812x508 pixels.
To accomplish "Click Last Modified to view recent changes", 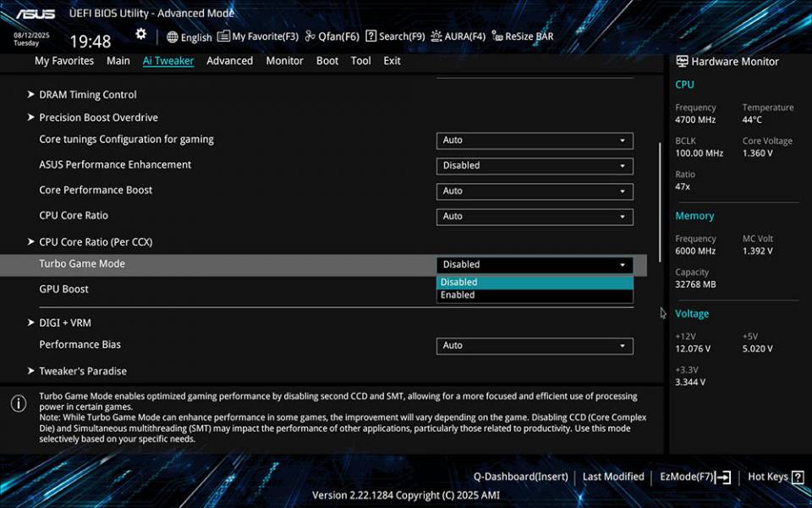I will (x=613, y=476).
